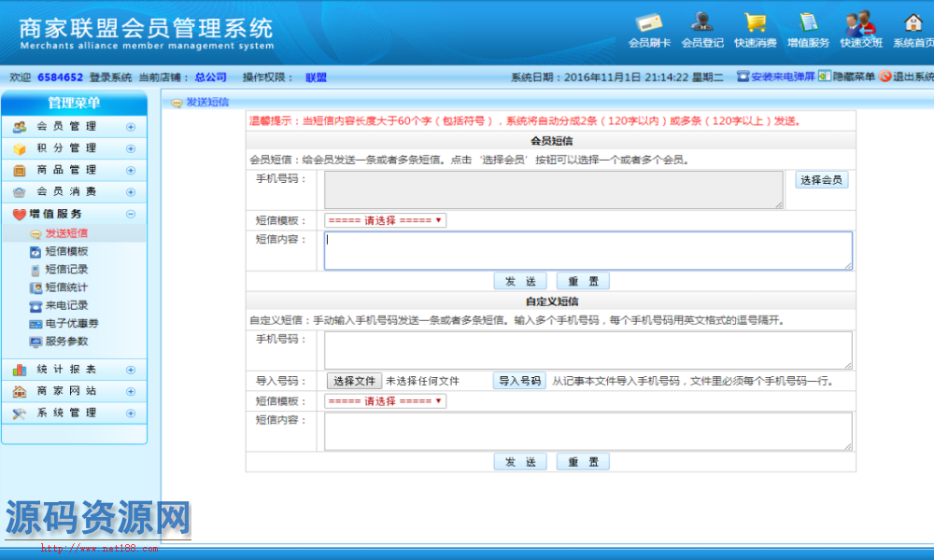
Task: Click the 会员管理 people icon
Action: pos(19,127)
